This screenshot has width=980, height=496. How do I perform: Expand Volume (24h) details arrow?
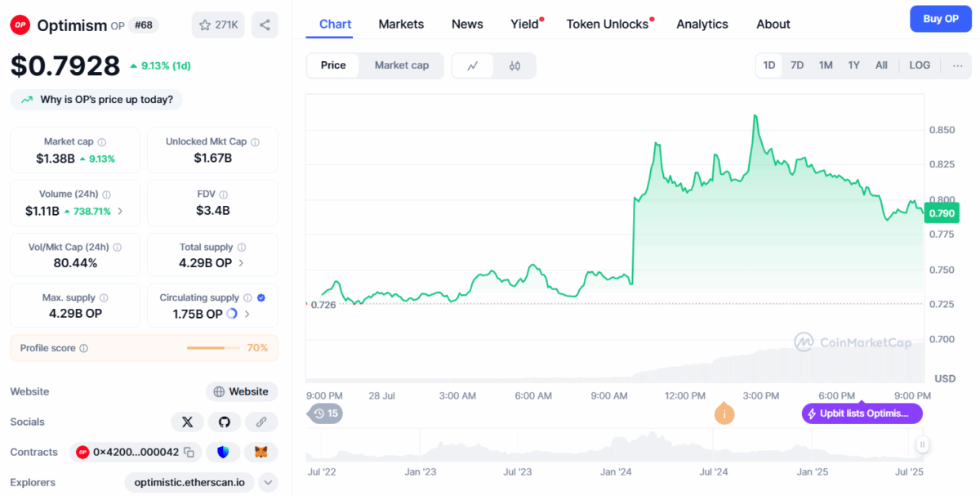coord(121,211)
